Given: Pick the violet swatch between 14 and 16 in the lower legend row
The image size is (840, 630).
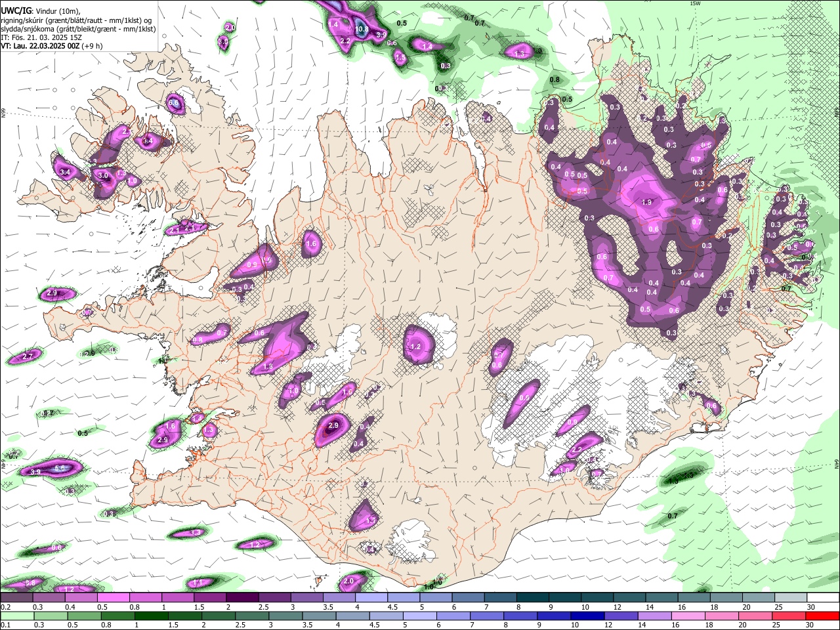Looking at the screenshot, I should (655, 616).
